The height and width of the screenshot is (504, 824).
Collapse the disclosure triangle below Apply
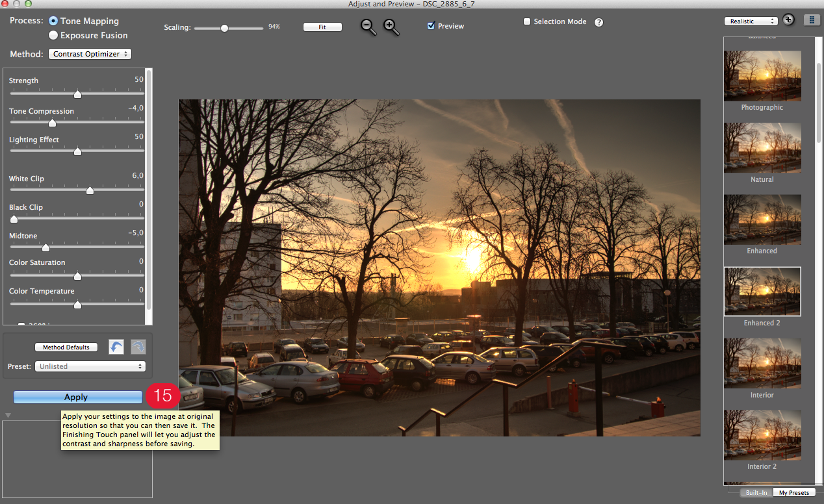(8, 415)
